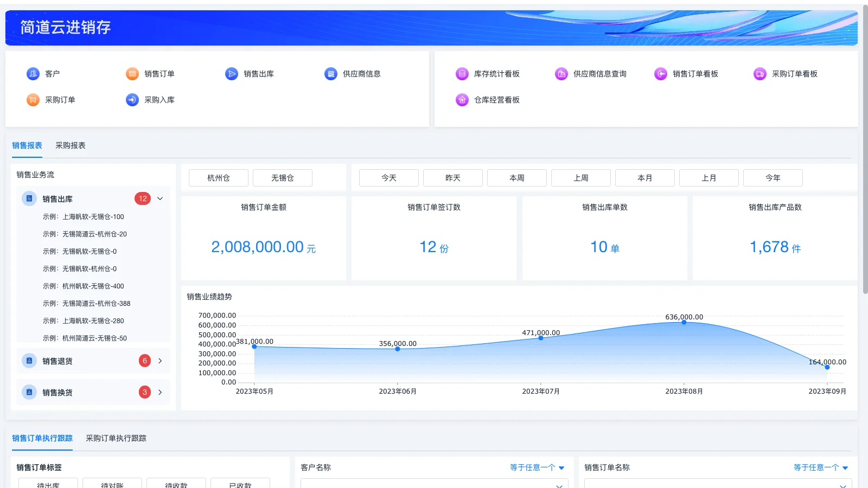Click 待收款 order tag
This screenshot has height=488, width=868.
coord(176,483)
